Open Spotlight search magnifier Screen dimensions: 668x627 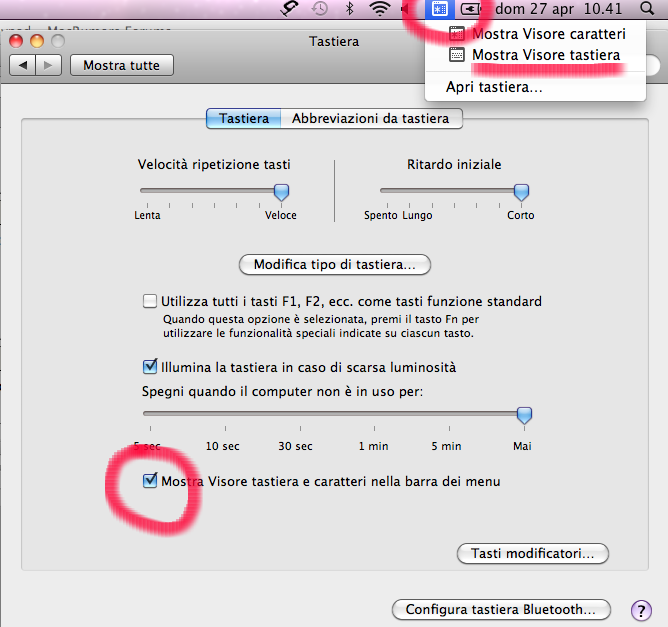coord(647,9)
